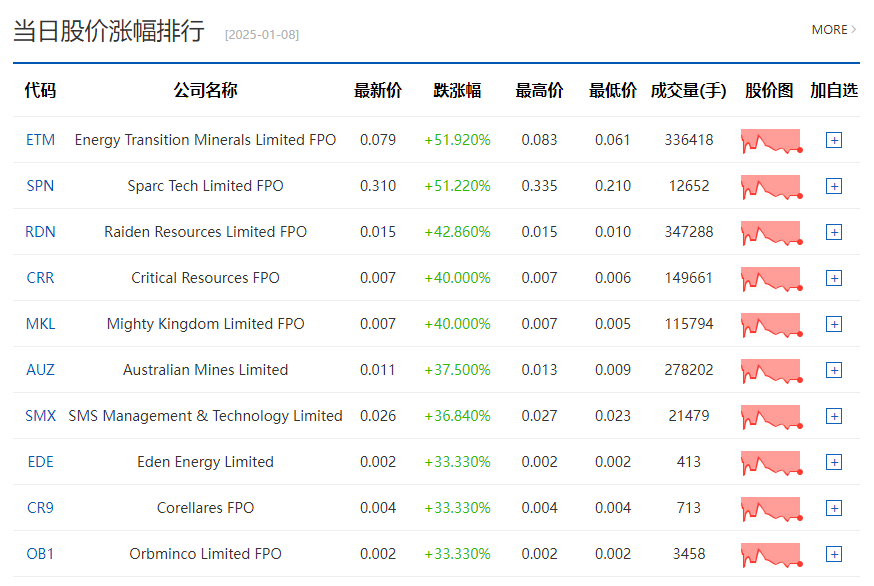874x586 pixels.
Task: Open the RDN stock code link
Action: pyautogui.click(x=41, y=231)
